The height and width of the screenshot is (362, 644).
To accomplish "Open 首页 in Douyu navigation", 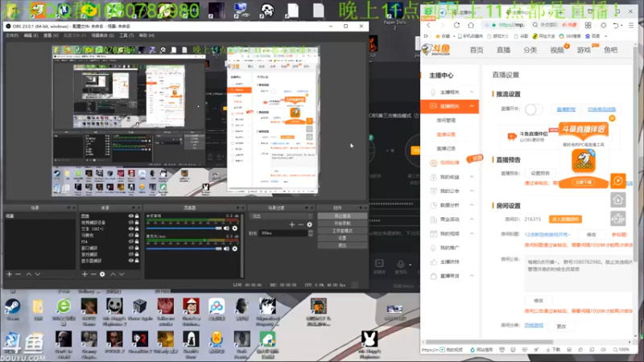I will coord(477,50).
